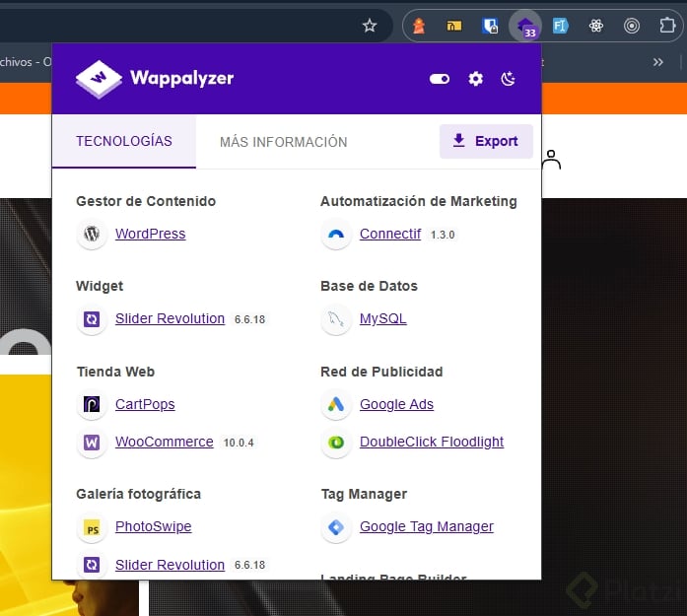687x616 pixels.
Task: Click the Wappalyzer title text
Action: pyautogui.click(x=181, y=79)
